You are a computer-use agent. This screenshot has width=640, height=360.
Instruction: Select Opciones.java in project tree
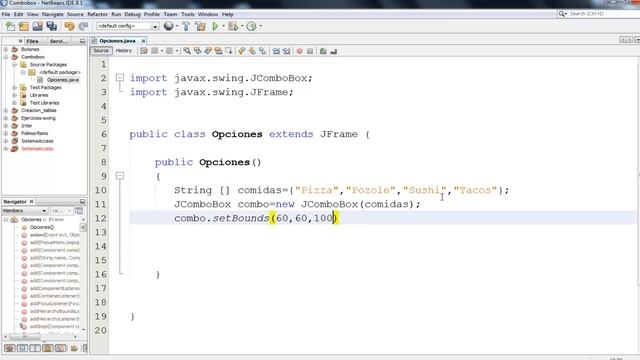[62, 80]
